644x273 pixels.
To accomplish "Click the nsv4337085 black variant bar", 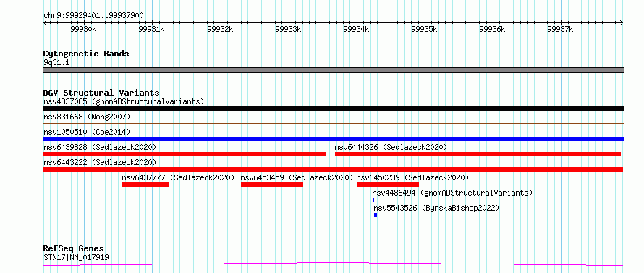I will tap(333, 109).
